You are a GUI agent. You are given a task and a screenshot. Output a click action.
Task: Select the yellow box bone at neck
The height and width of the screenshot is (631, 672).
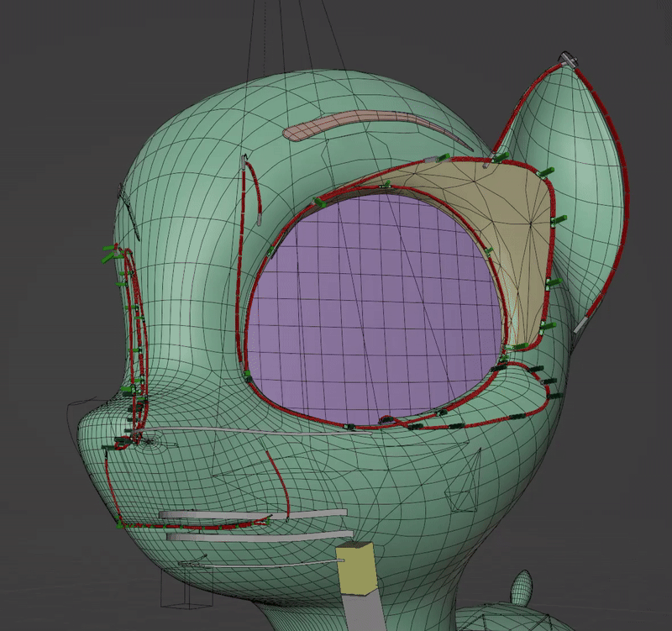pyautogui.click(x=356, y=569)
